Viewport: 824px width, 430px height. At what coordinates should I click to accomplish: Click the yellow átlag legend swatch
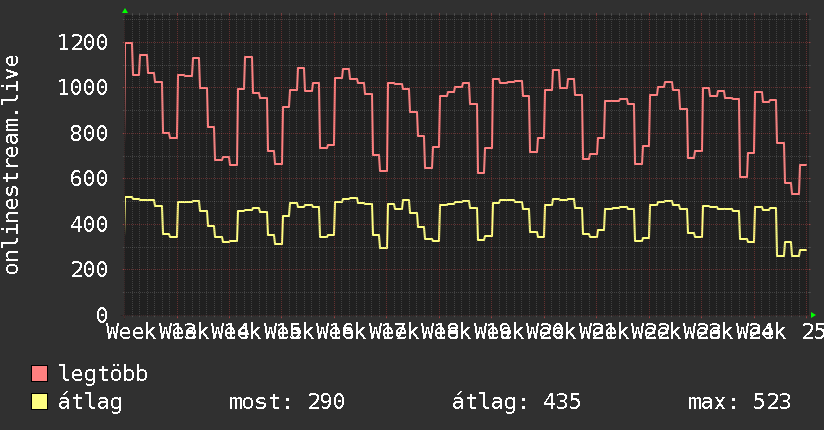(39, 402)
